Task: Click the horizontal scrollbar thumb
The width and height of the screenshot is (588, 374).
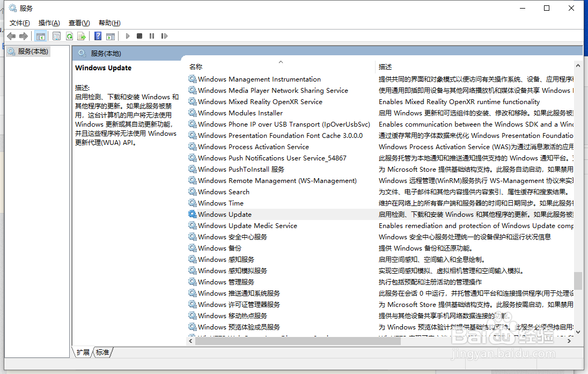Action: (x=298, y=341)
